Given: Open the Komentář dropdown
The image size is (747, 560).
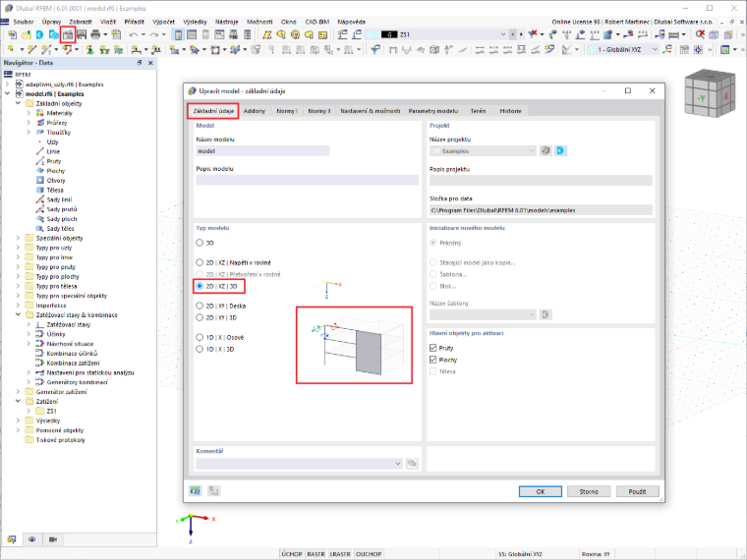Looking at the screenshot, I should coord(398,464).
